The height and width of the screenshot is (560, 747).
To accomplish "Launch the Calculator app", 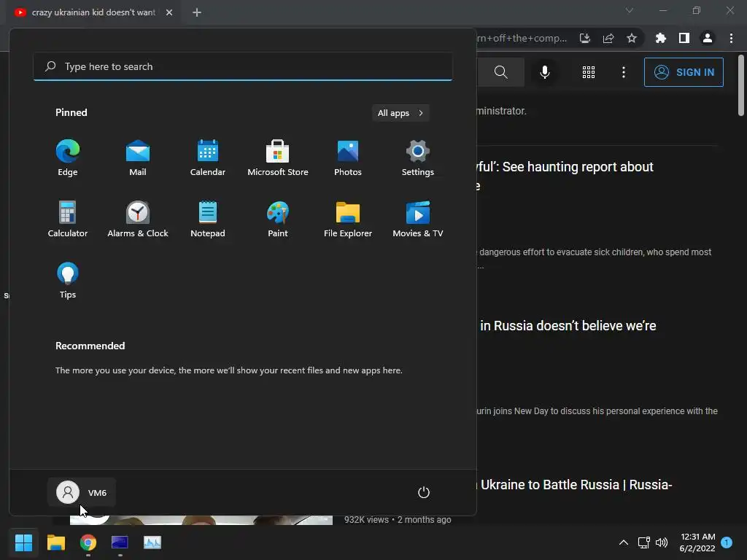I will [x=68, y=219].
